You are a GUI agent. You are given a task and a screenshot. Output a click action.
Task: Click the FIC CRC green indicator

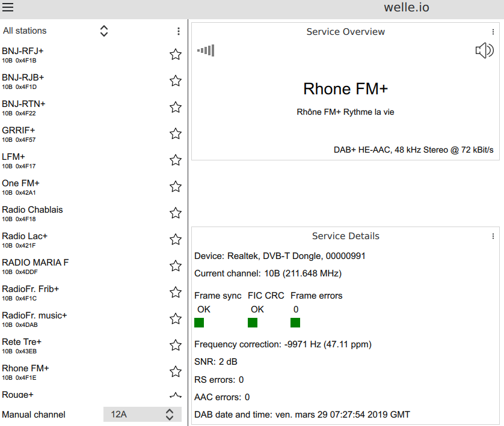click(253, 323)
